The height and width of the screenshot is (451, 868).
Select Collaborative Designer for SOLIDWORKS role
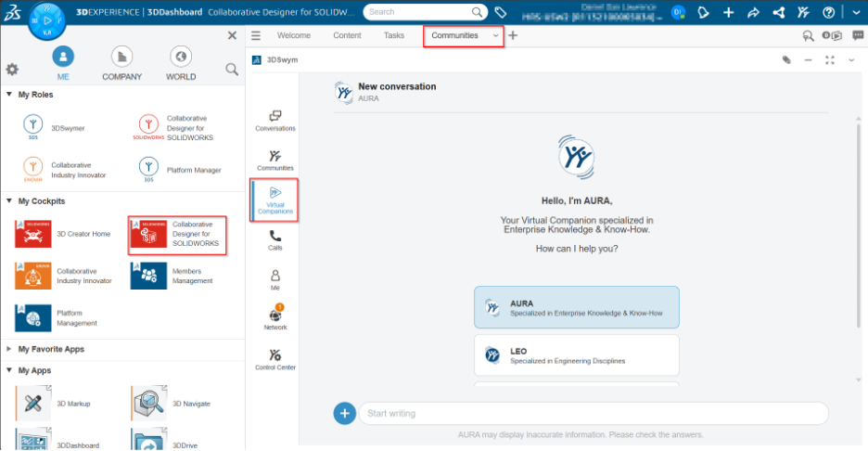point(172,127)
